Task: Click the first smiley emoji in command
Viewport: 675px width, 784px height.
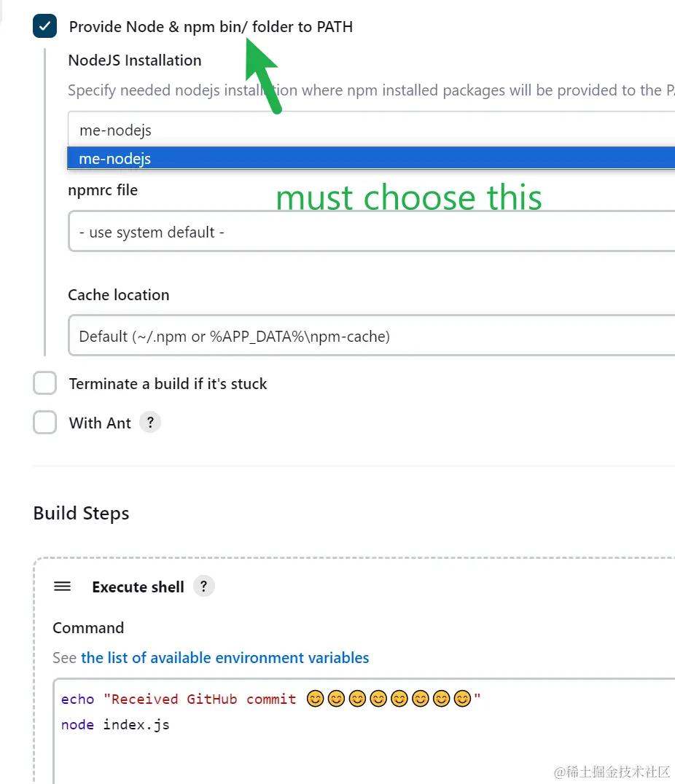Action: [x=315, y=699]
